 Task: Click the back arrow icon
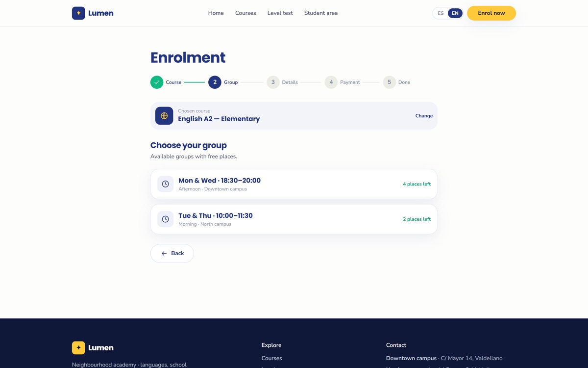pyautogui.click(x=164, y=254)
